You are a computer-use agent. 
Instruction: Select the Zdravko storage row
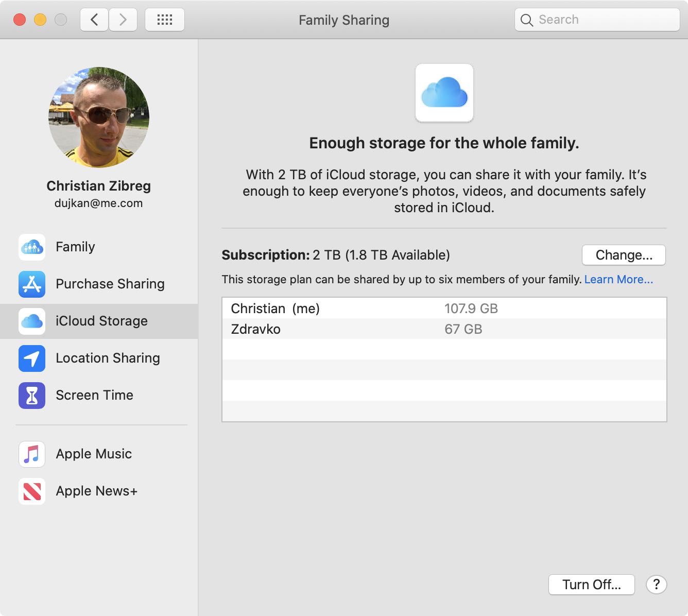[x=360, y=329]
